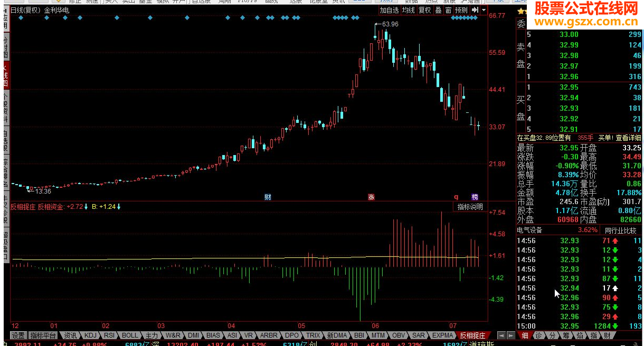Click the 榜 marker on the chart timeline
The width and height of the screenshot is (644, 346).
[x=475, y=197]
